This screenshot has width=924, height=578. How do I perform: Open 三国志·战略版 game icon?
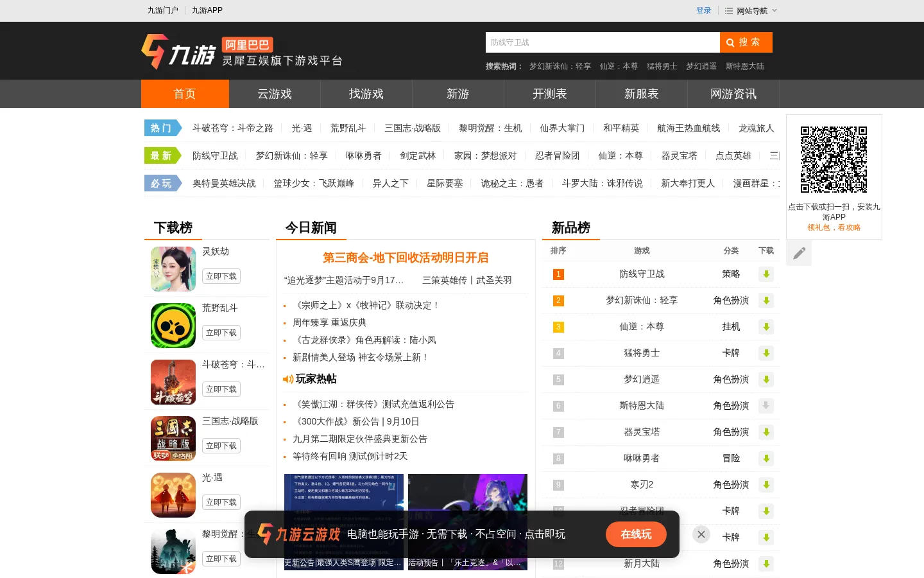pyautogui.click(x=173, y=439)
